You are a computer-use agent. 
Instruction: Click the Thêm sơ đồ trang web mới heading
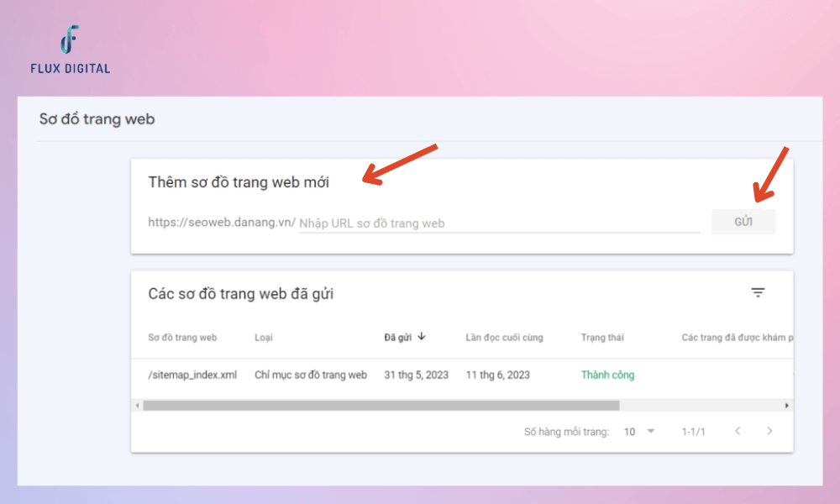point(239,182)
